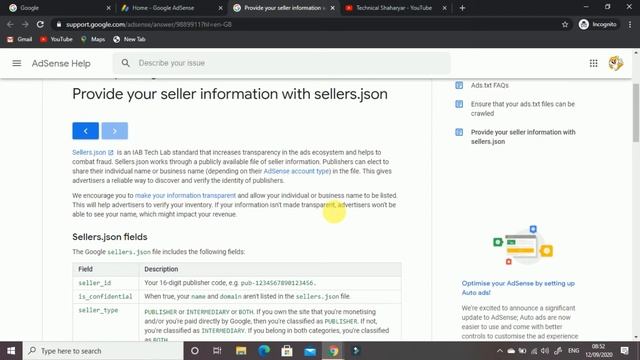This screenshot has height=360, width=640.
Task: Open the AdSense Help hamburger menu
Action: coord(17,63)
